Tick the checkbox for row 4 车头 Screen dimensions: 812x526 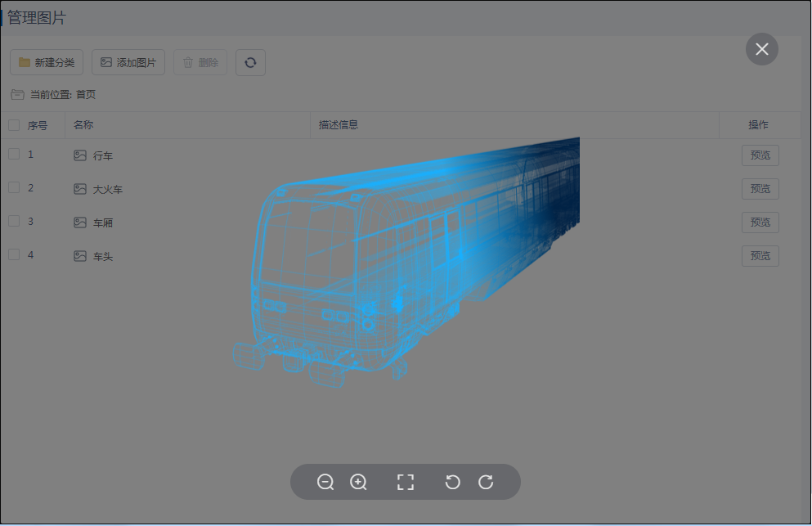[14, 254]
